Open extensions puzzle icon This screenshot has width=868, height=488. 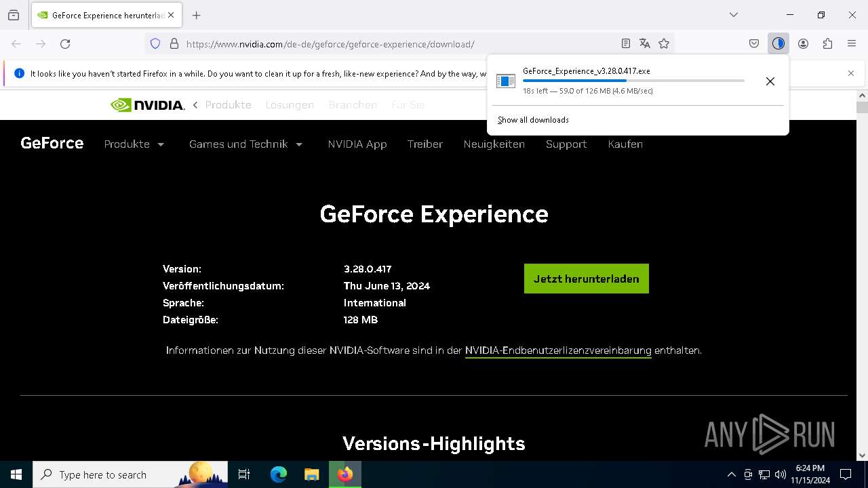(827, 43)
